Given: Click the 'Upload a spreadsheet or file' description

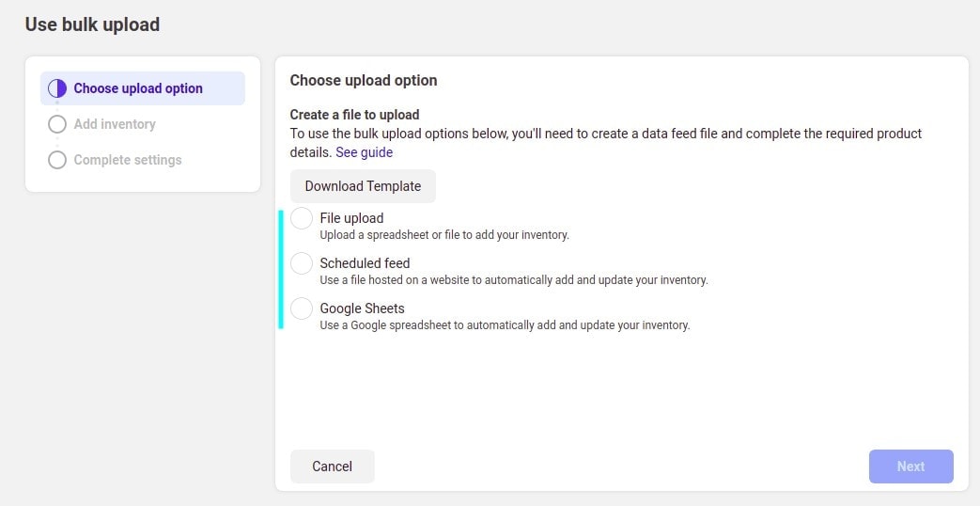Looking at the screenshot, I should pos(444,235).
